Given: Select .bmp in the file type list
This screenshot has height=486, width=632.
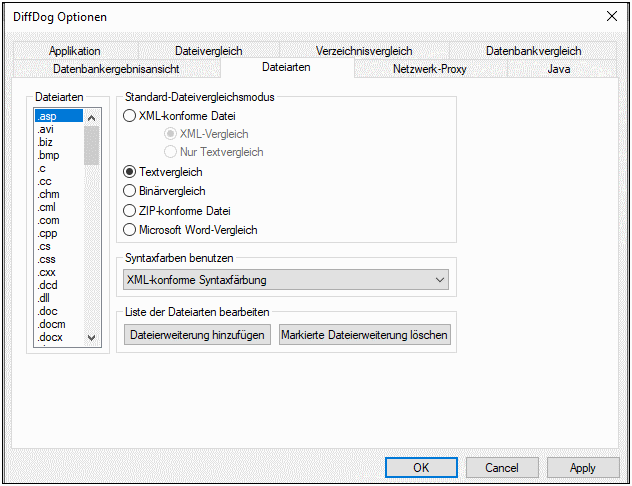Looking at the screenshot, I should point(59,155).
